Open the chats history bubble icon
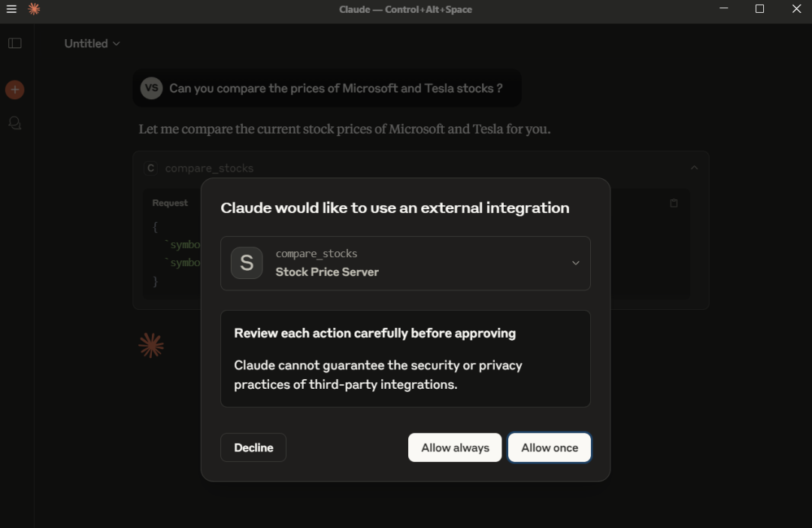Image resolution: width=812 pixels, height=528 pixels. (x=14, y=123)
